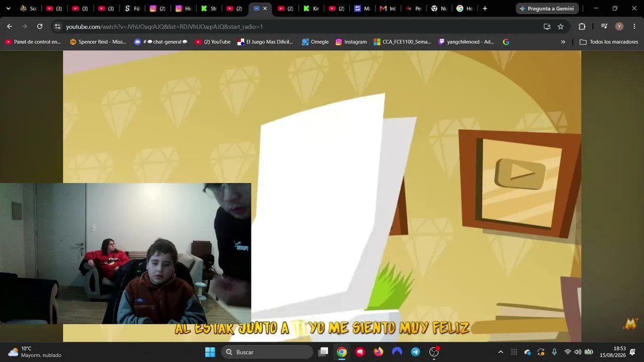Click the install app icon in address bar
The height and width of the screenshot is (362, 644).
(547, 27)
